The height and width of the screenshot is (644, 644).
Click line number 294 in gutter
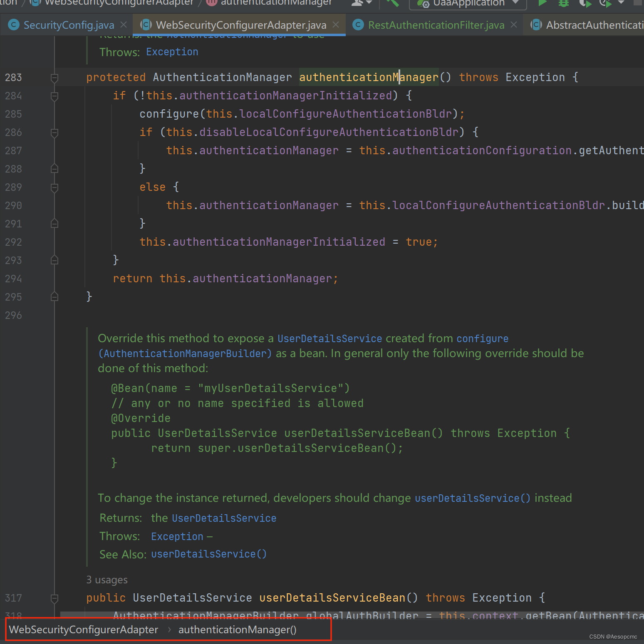click(13, 279)
